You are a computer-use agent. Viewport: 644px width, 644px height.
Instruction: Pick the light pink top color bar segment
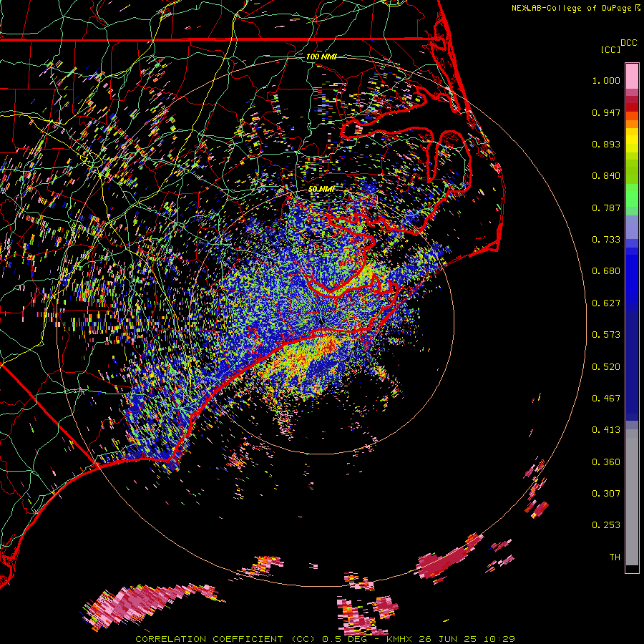pyautogui.click(x=632, y=76)
